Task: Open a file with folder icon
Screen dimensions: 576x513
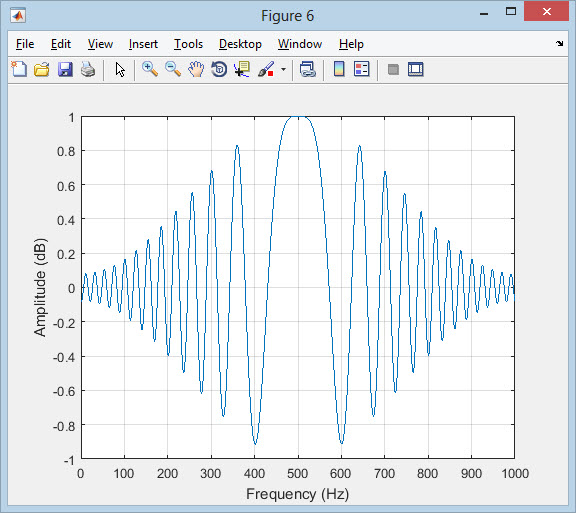Action: [42, 69]
